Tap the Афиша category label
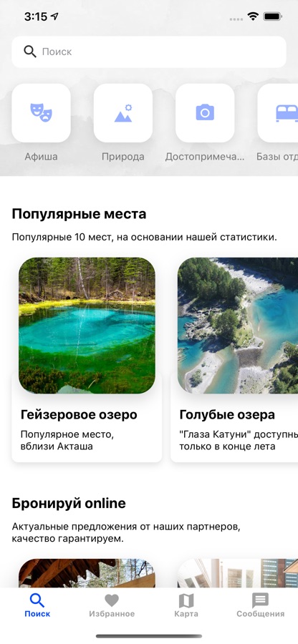Screen dimensions: 298x644 (x=41, y=157)
